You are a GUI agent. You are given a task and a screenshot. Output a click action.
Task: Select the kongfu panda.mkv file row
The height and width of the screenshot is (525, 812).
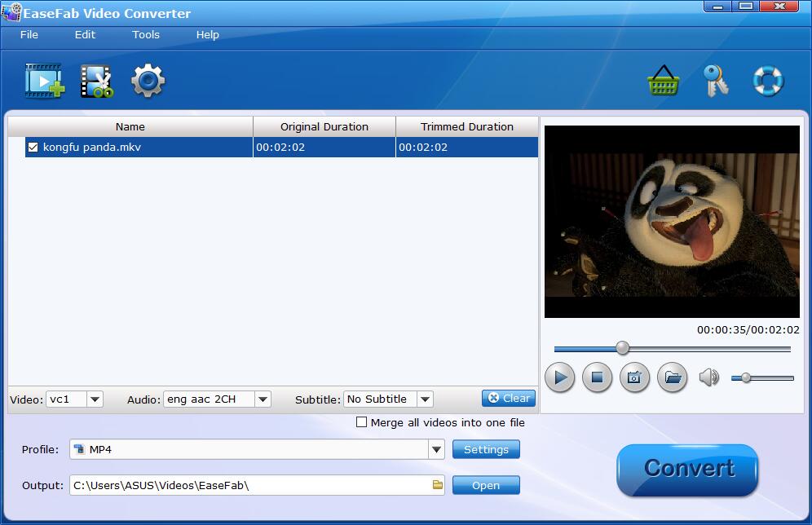coord(281,147)
